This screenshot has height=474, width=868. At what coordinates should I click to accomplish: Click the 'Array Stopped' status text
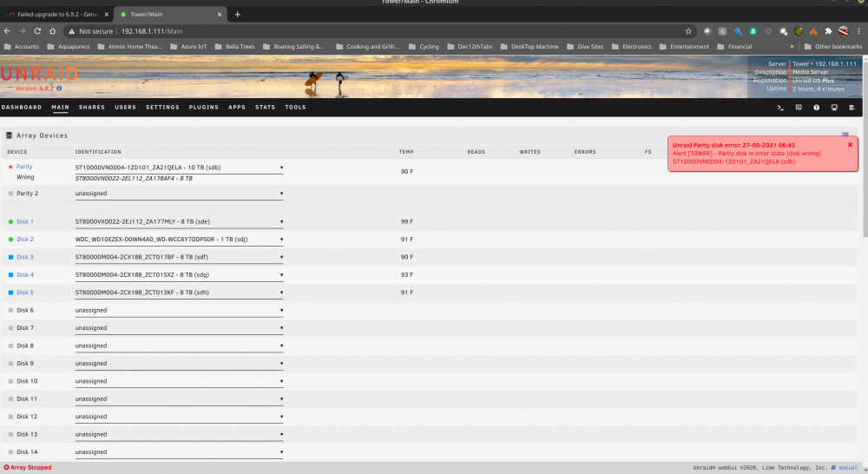point(31,468)
